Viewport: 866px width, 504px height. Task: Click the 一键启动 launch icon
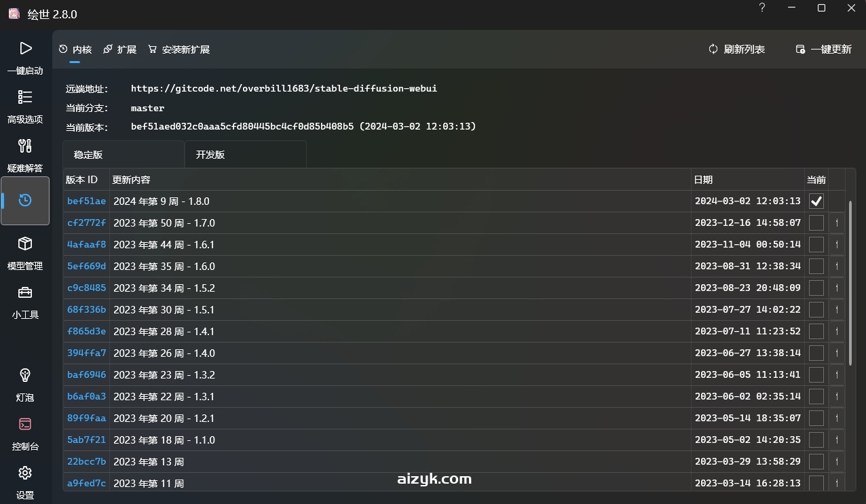click(25, 49)
